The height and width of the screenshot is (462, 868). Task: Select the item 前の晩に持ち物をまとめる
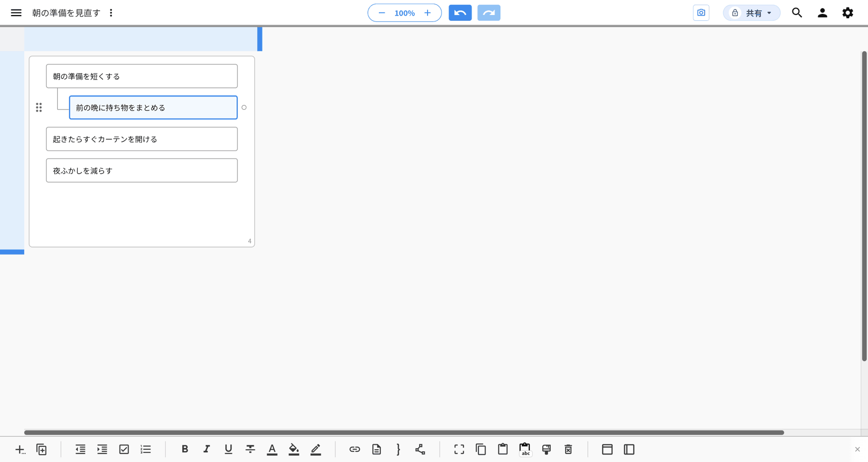(153, 108)
